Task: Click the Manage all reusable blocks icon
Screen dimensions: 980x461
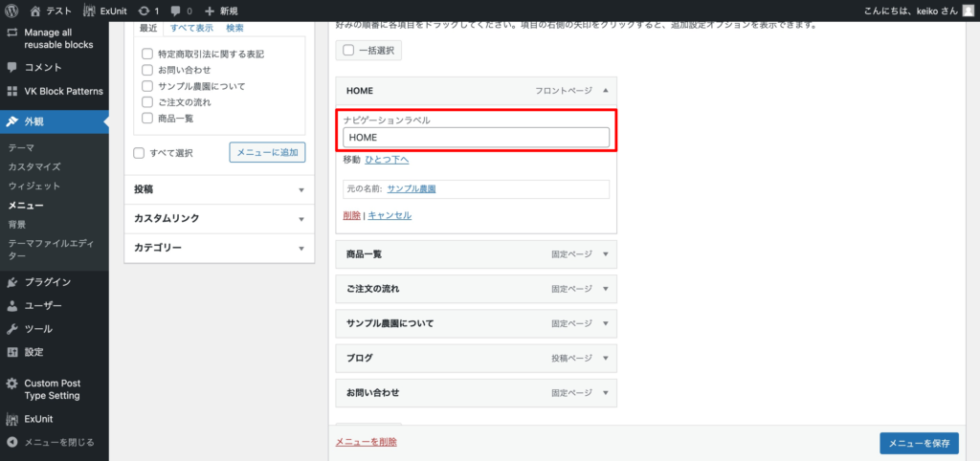Action: (x=11, y=32)
